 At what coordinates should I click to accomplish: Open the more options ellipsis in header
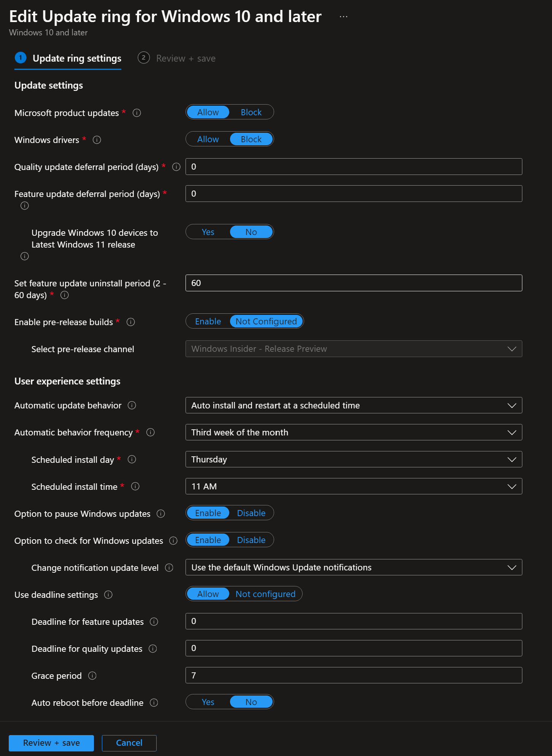pyautogui.click(x=344, y=17)
